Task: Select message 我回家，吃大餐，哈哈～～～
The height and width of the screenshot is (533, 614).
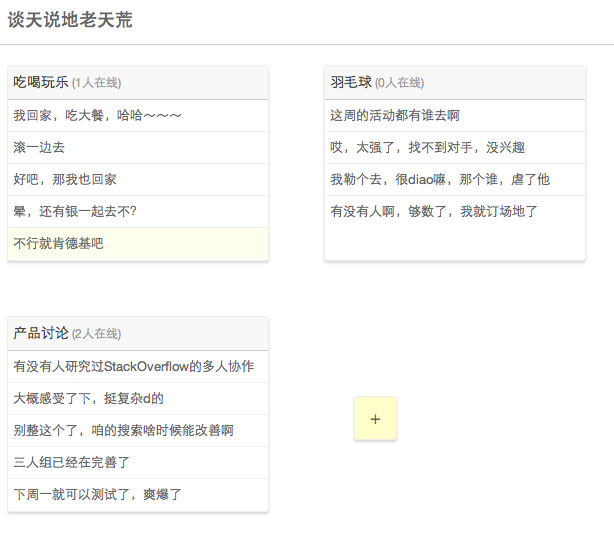Action: pyautogui.click(x=98, y=116)
